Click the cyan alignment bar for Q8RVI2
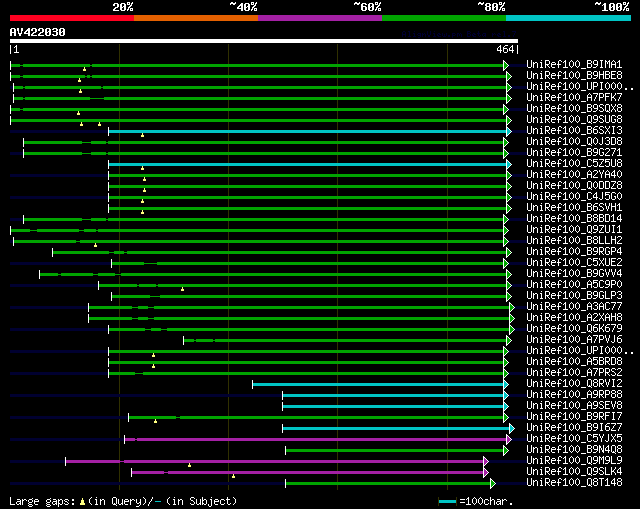This screenshot has height=509, width=640. (378, 385)
